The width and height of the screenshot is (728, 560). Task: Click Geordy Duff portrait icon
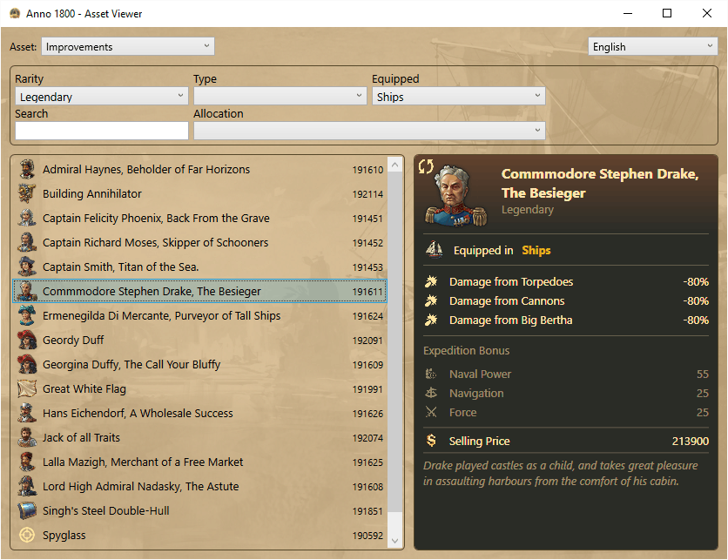27,340
